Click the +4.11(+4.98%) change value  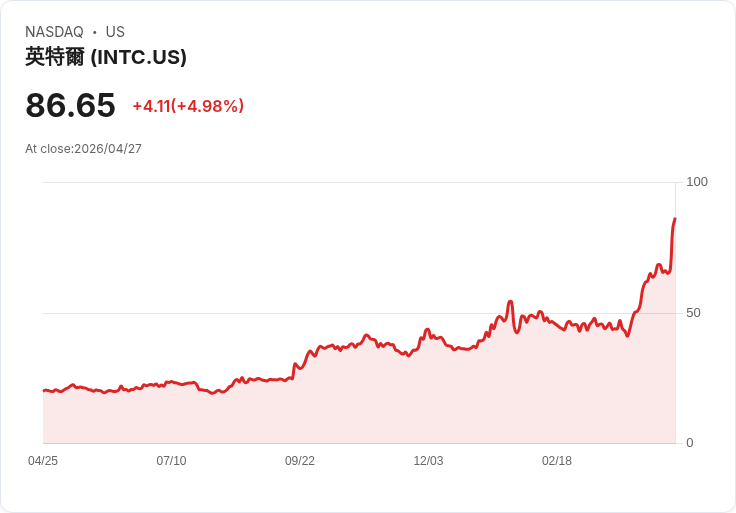[x=188, y=106]
